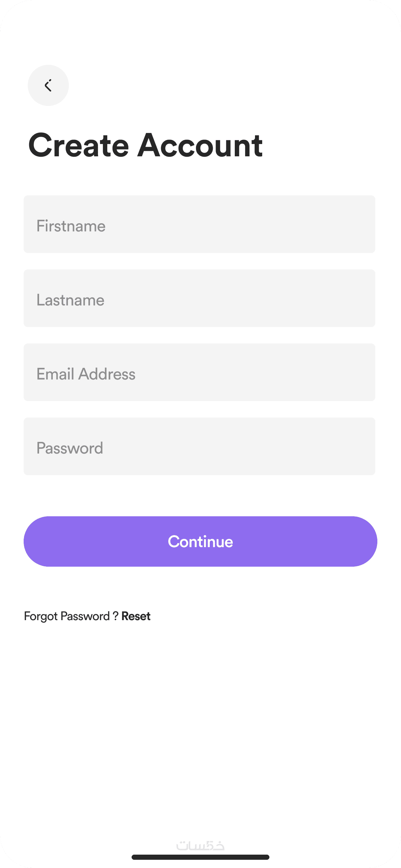Click the Lastname placeholder label
Image resolution: width=401 pixels, height=868 pixels.
70,300
